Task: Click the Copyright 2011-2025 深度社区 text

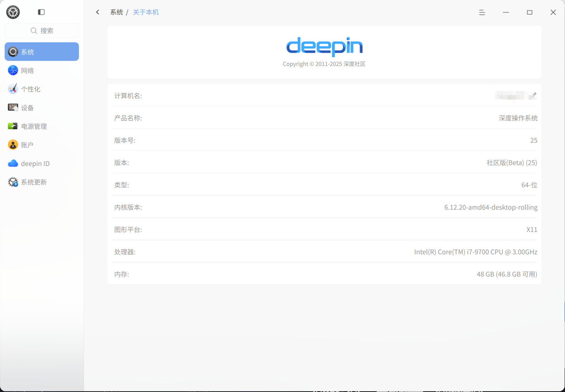Action: click(324, 64)
